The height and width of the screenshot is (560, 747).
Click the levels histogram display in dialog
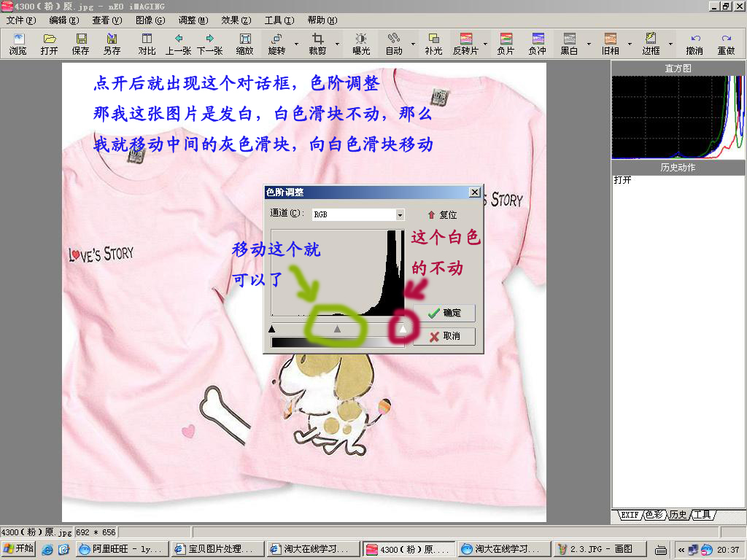pyautogui.click(x=338, y=273)
